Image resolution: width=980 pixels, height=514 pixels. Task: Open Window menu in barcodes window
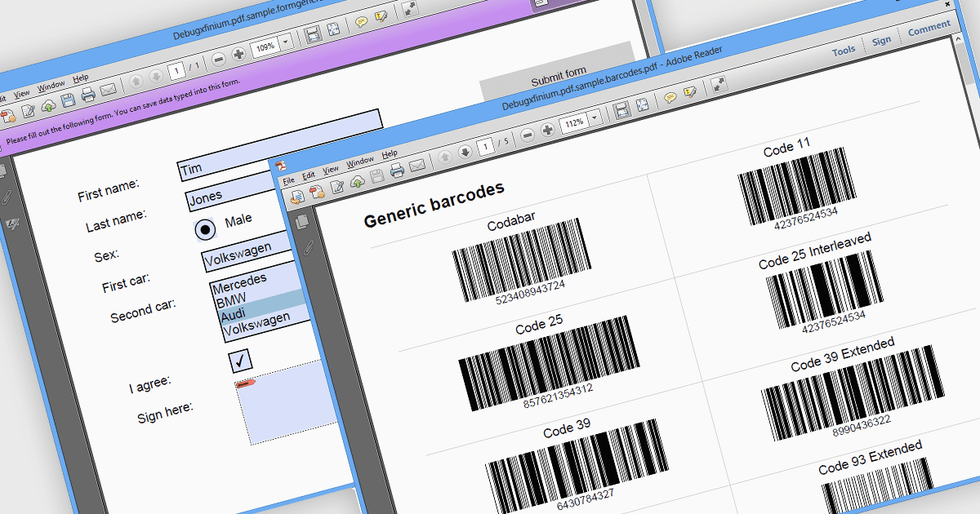pos(360,162)
